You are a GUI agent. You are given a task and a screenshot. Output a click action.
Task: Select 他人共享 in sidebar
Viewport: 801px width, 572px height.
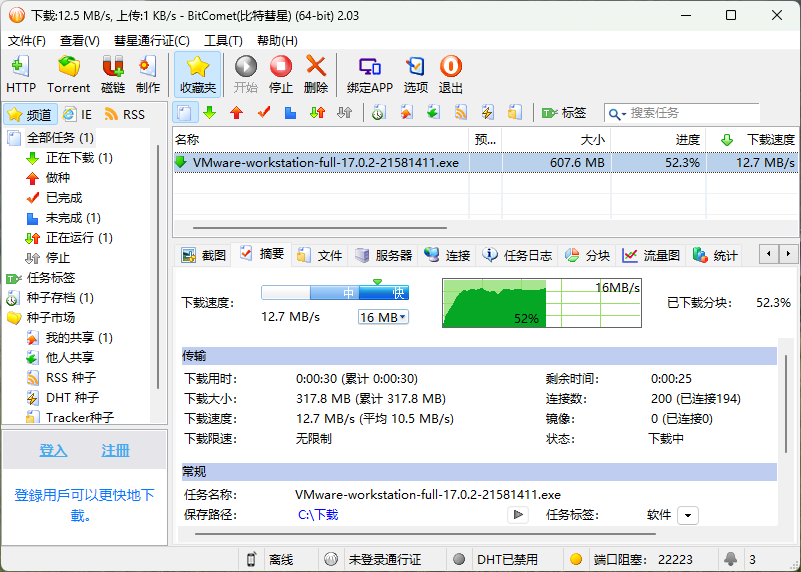tap(69, 358)
